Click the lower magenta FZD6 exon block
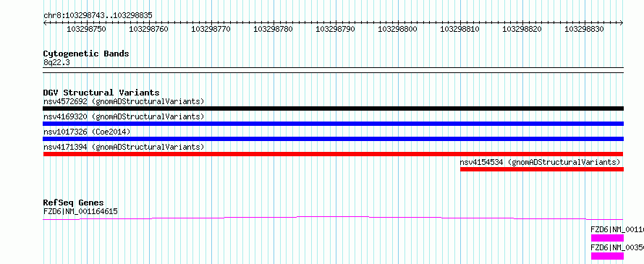This screenshot has width=644, height=264. pos(607,256)
